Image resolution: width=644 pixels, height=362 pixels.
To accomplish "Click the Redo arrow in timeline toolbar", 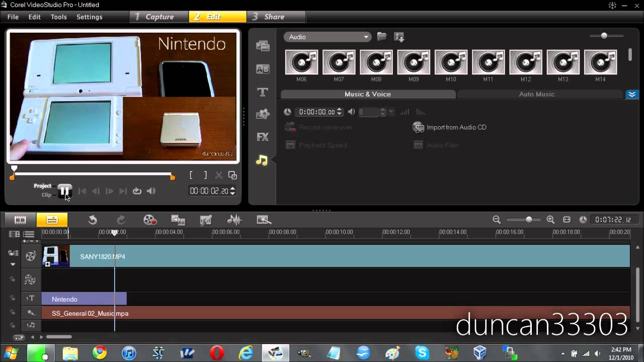I will (x=121, y=220).
